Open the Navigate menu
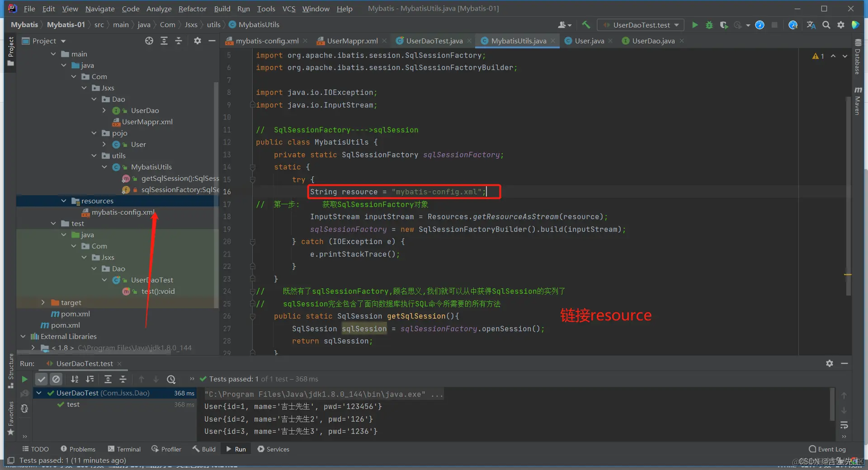868x470 pixels. 100,9
